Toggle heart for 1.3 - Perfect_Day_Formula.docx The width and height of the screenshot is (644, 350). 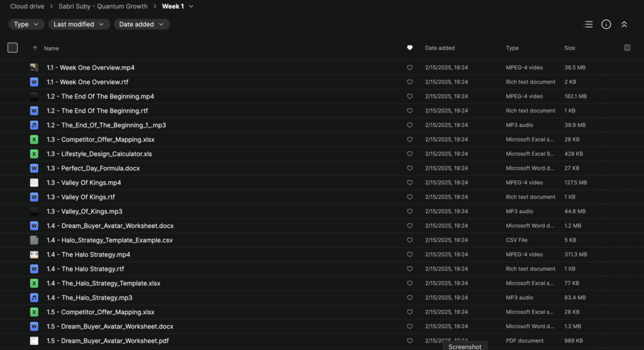pos(409,168)
